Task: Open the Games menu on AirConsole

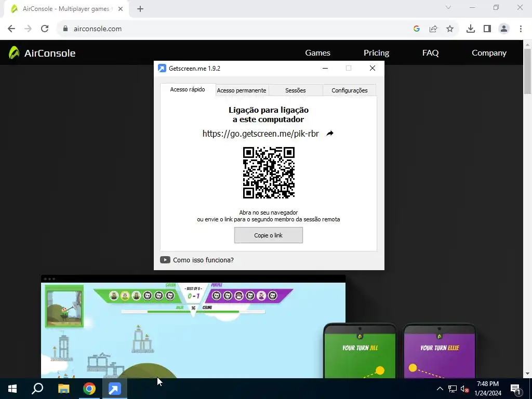Action: click(x=317, y=53)
